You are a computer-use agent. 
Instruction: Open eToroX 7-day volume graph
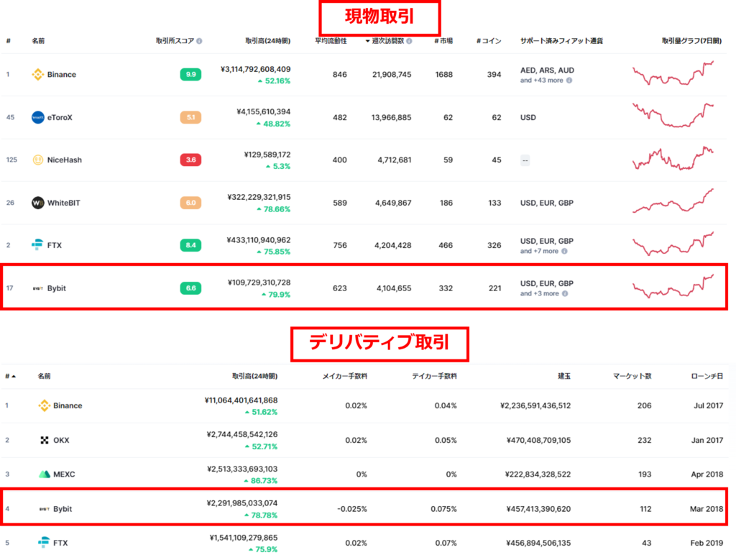point(673,116)
